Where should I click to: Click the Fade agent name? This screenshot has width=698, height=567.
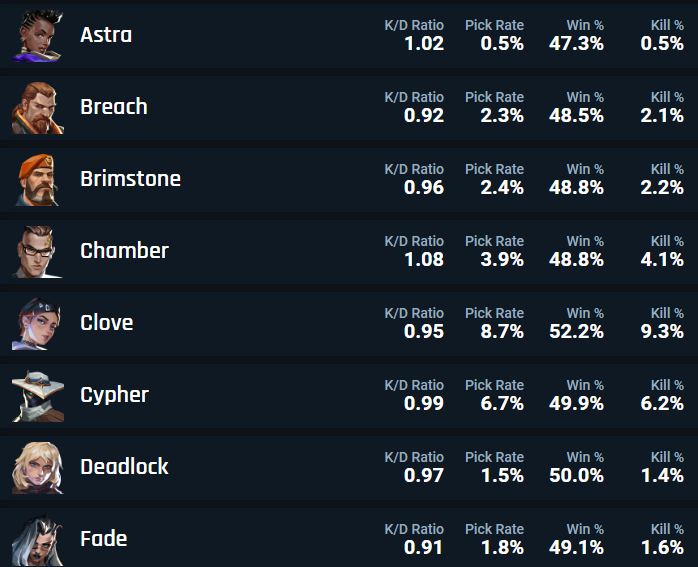[104, 539]
